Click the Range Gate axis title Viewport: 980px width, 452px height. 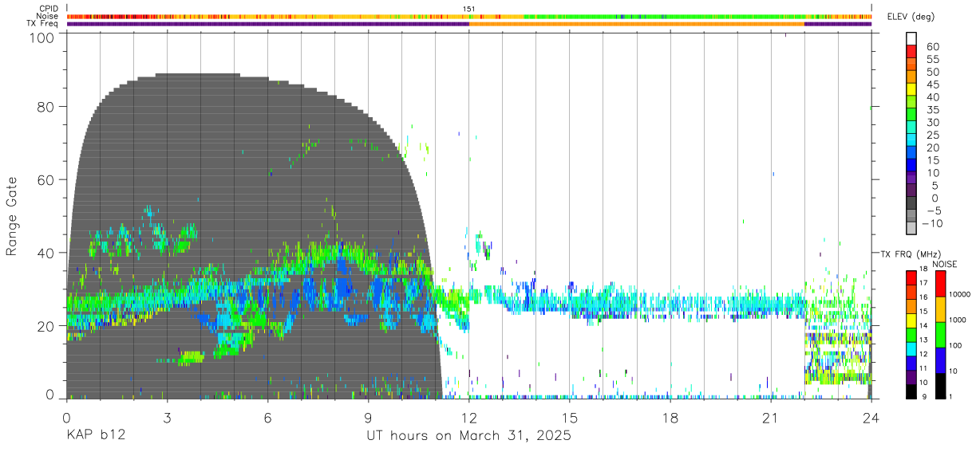click(x=12, y=216)
